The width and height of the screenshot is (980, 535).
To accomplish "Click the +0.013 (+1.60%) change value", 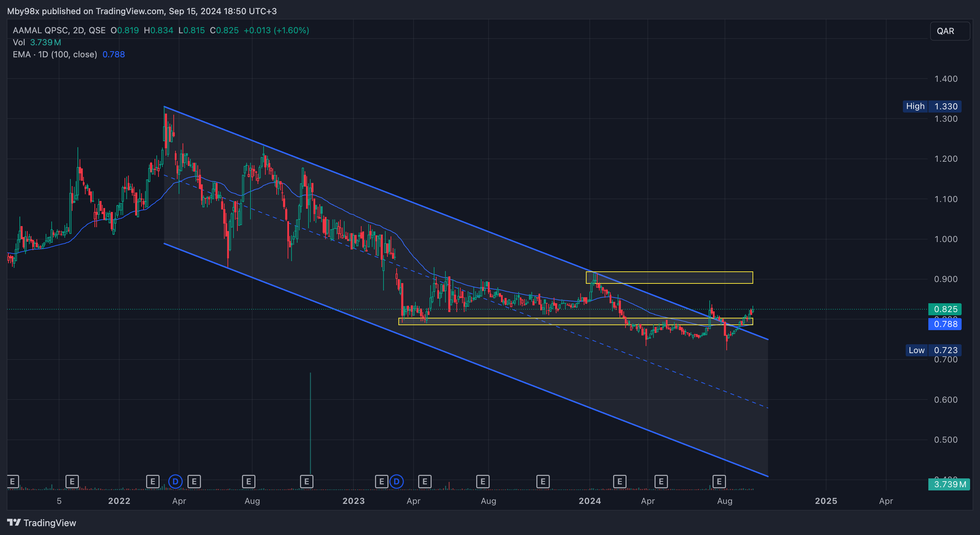I will tap(276, 30).
